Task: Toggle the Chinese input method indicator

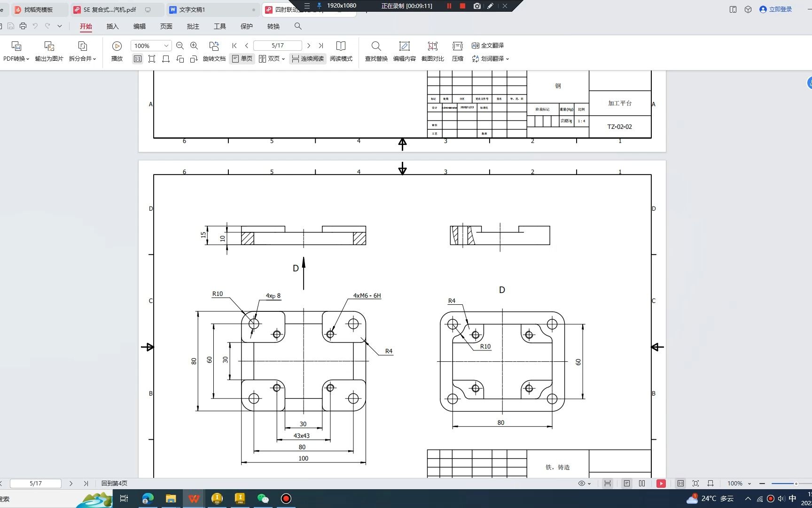Action: click(792, 499)
